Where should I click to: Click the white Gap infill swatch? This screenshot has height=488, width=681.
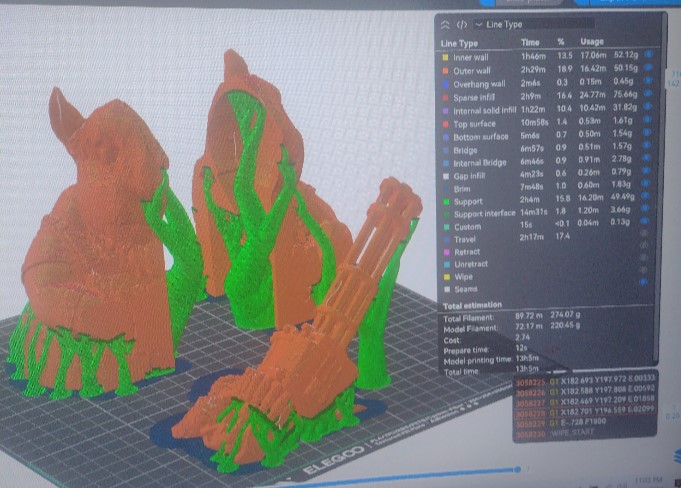(446, 176)
